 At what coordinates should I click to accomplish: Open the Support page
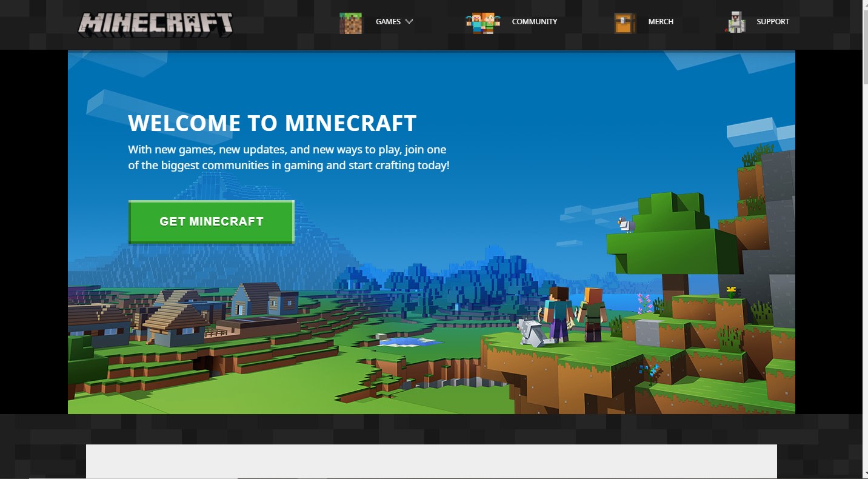(x=773, y=21)
